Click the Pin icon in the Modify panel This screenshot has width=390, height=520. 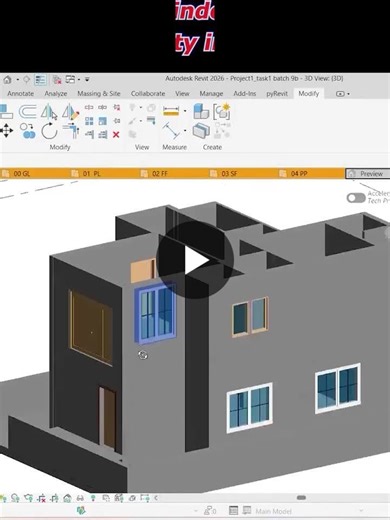point(116,121)
